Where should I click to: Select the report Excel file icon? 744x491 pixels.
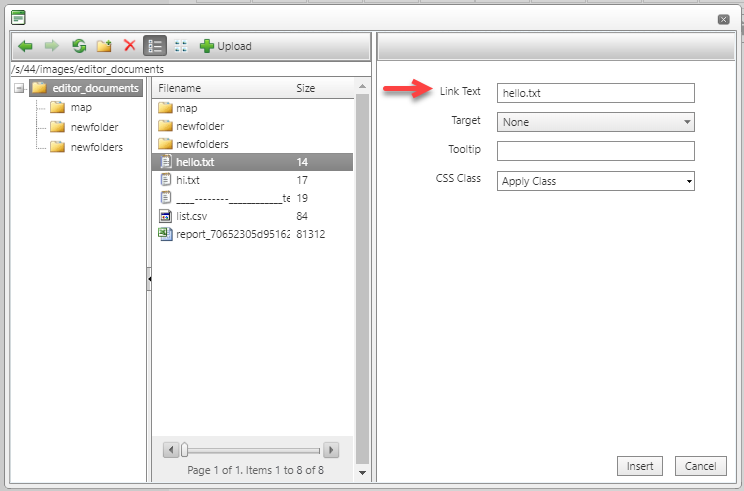coord(166,234)
